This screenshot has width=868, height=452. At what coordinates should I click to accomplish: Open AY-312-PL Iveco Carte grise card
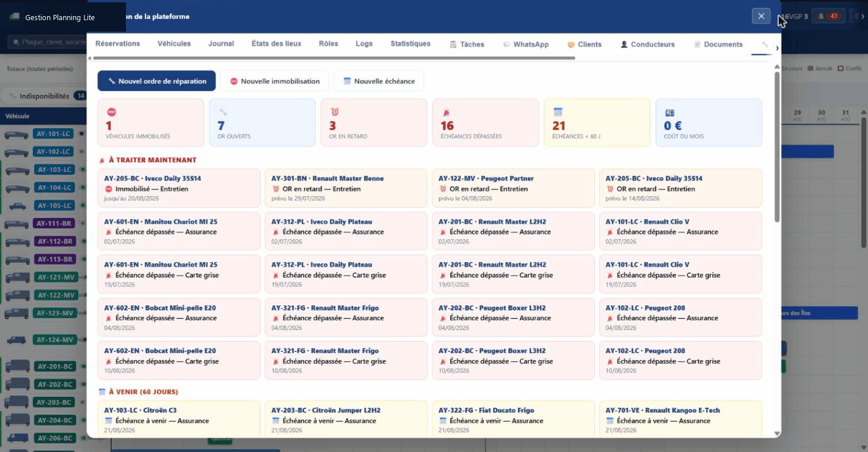coord(346,274)
